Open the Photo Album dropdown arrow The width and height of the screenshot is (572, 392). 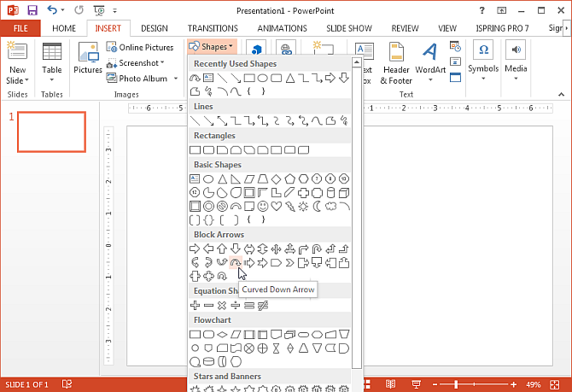176,79
